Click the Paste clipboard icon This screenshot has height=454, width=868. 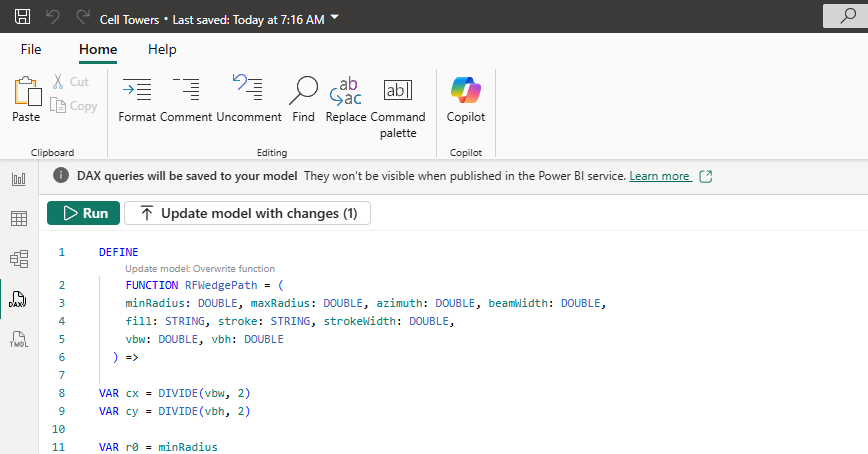tap(26, 100)
